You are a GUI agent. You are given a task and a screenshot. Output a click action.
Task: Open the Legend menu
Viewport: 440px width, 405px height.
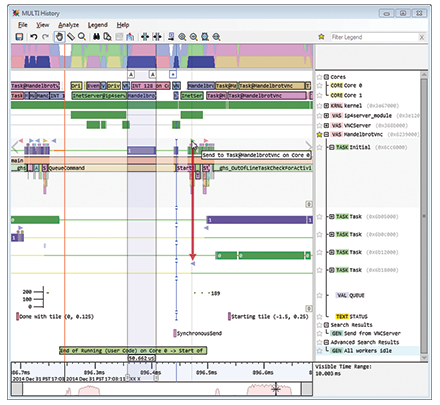coord(98,25)
